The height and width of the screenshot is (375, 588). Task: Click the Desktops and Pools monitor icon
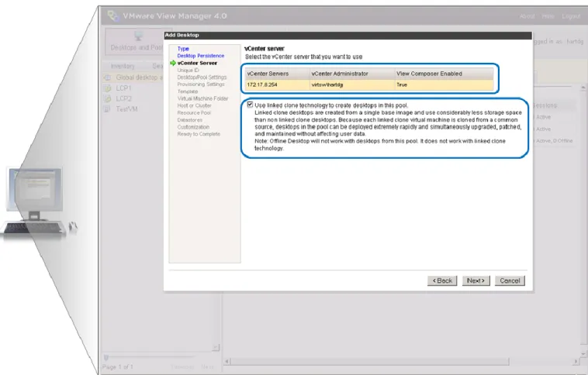pos(138,36)
